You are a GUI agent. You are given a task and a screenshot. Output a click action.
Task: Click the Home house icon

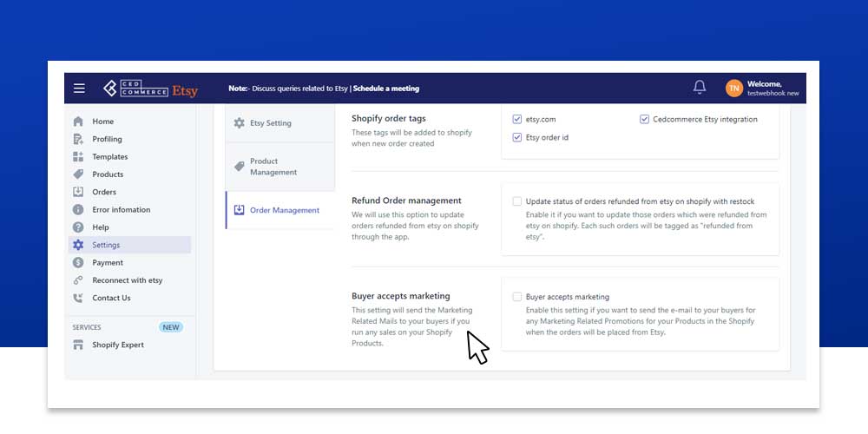click(x=78, y=122)
